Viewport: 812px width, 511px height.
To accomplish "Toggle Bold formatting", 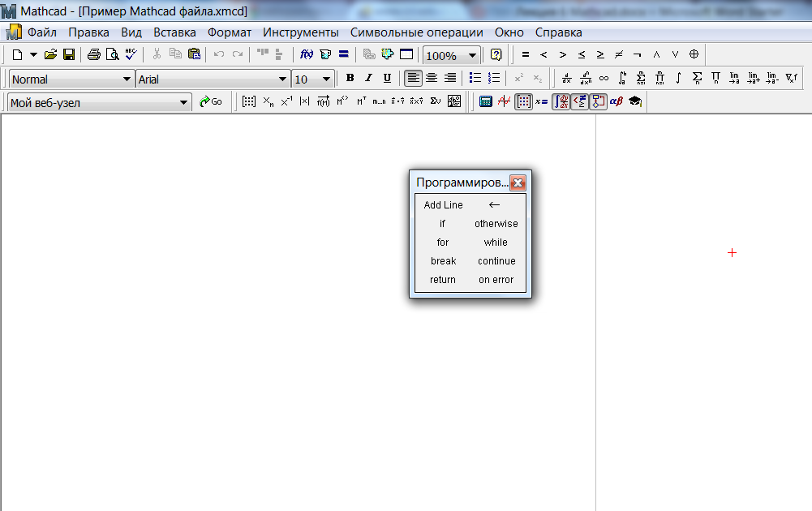I will [x=350, y=78].
